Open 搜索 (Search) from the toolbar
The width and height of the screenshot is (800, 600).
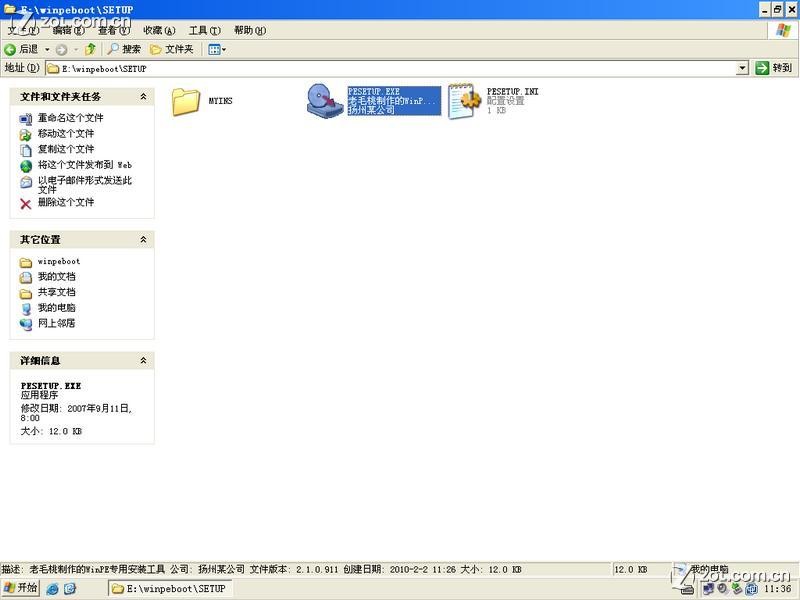tap(125, 49)
